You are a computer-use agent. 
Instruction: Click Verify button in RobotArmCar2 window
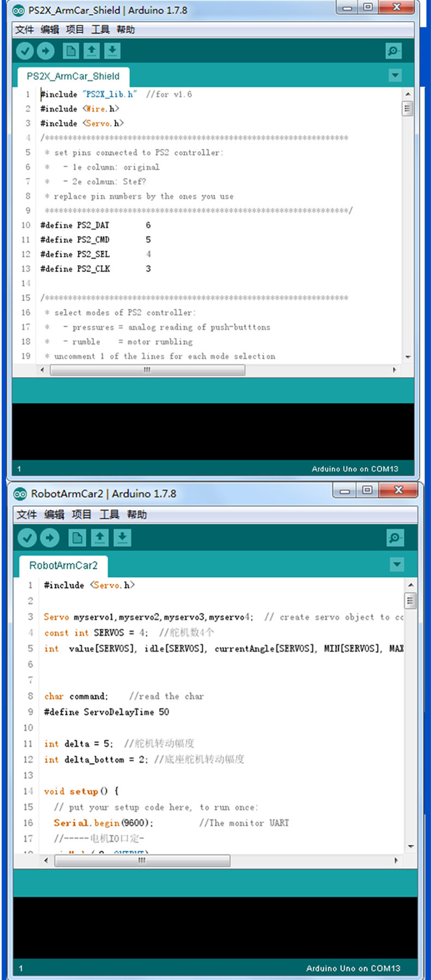point(27,538)
